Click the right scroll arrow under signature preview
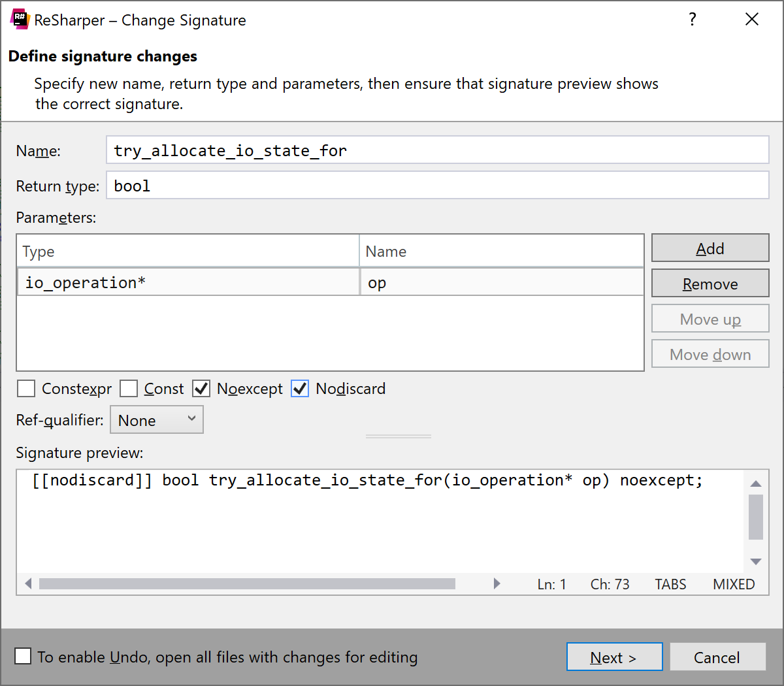 click(x=497, y=583)
